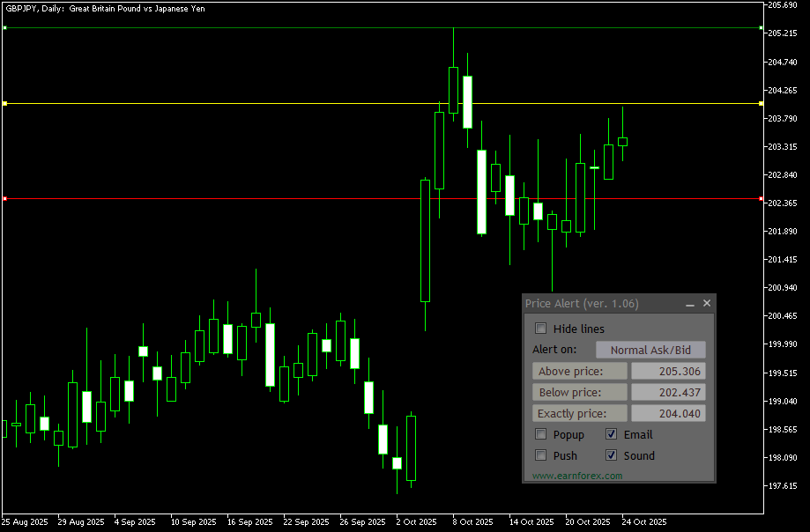Enable the Push notification checkbox
This screenshot has width=810, height=532.
point(540,455)
